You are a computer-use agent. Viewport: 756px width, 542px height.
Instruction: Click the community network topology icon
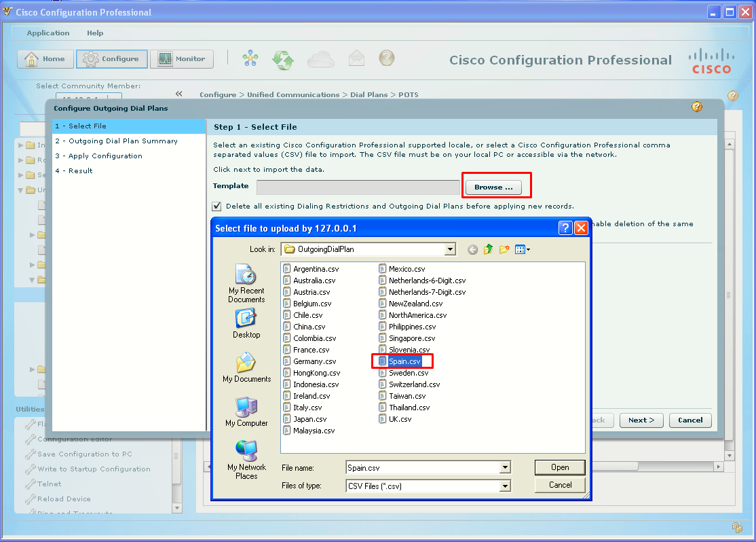click(250, 59)
